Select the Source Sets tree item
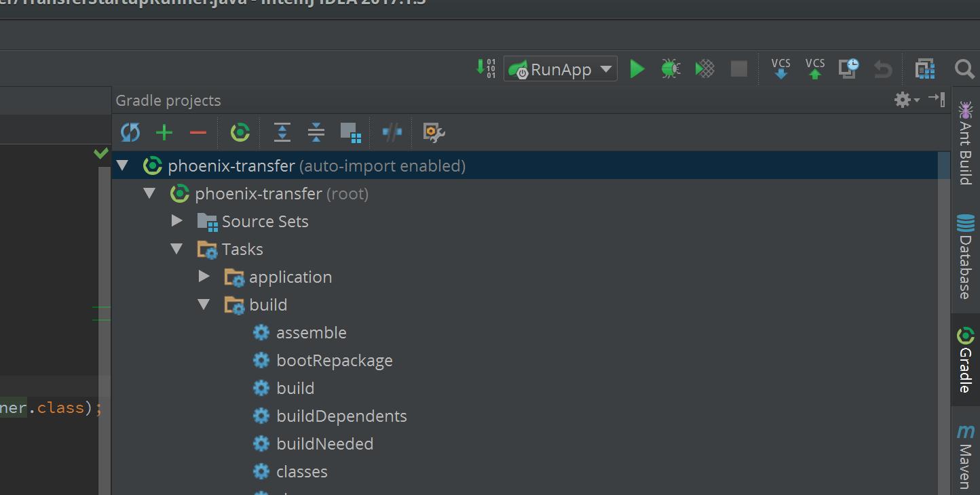980x495 pixels. (265, 221)
